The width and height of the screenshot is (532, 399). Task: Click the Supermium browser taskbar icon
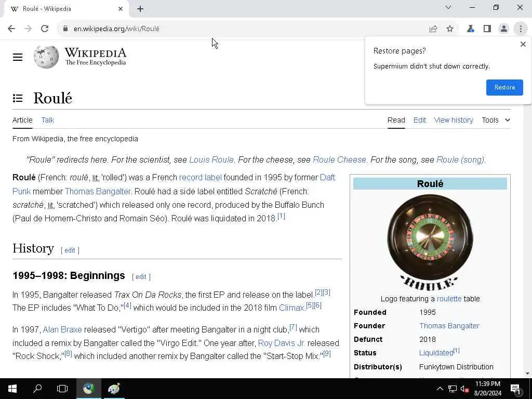point(88,389)
